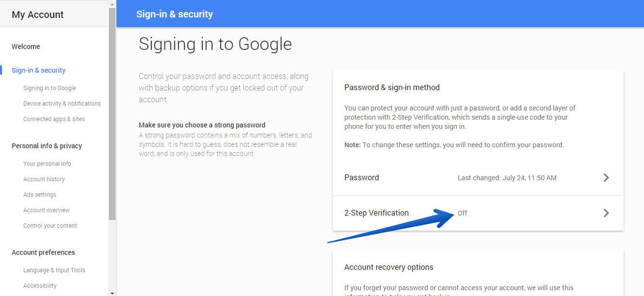644x296 pixels.
Task: Select Sign-in & security in the sidebar
Action: 39,70
